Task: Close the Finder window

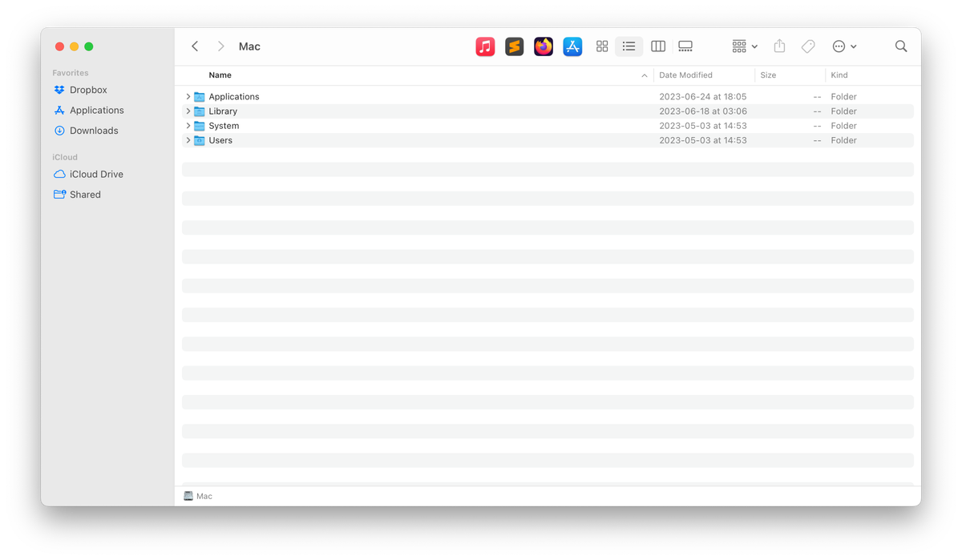Action: (59, 46)
